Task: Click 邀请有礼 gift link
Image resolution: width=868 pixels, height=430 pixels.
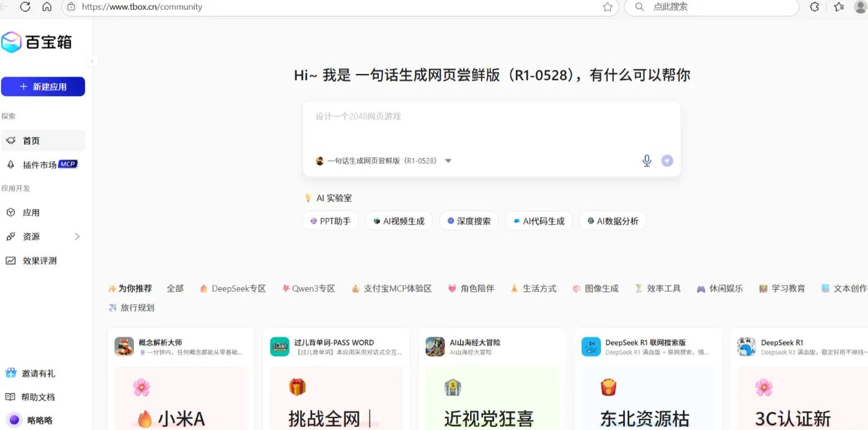Action: (30, 374)
